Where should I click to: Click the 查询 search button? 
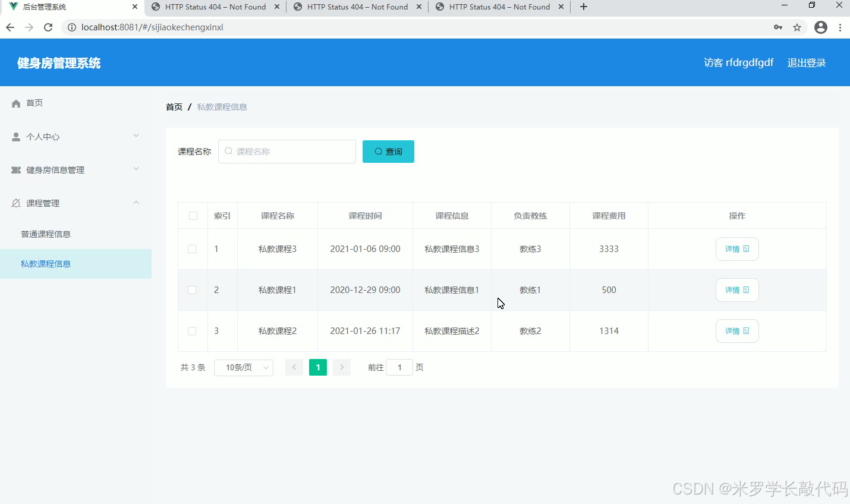388,152
